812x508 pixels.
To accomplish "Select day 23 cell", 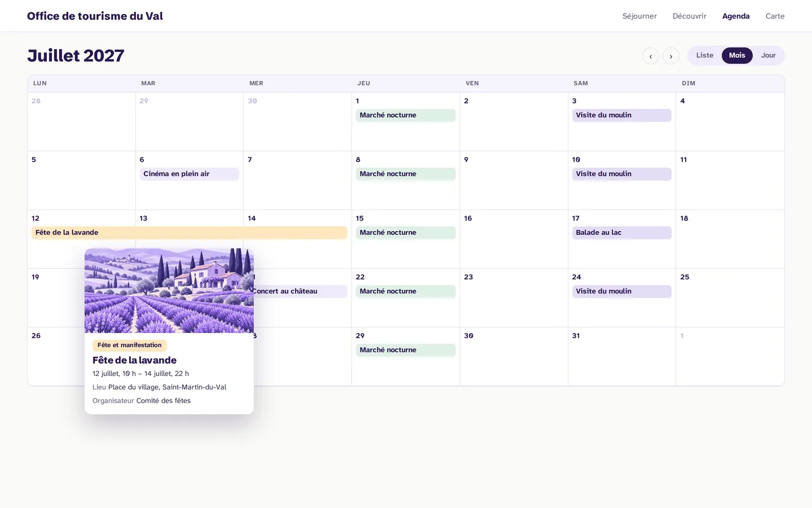I will [514, 298].
